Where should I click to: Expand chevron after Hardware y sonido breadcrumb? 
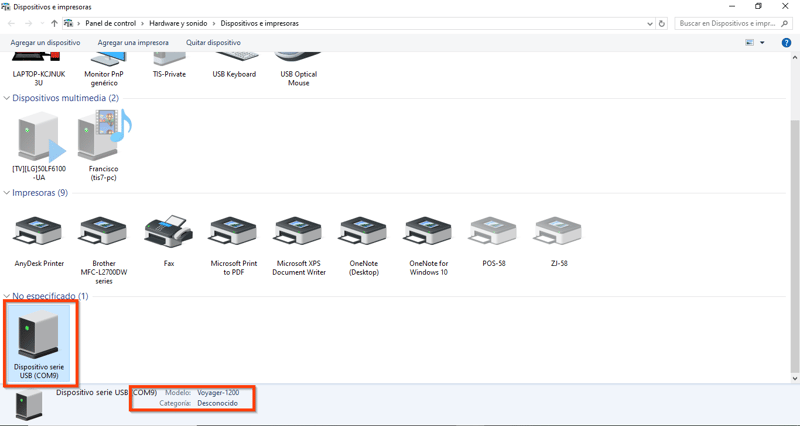[x=214, y=23]
